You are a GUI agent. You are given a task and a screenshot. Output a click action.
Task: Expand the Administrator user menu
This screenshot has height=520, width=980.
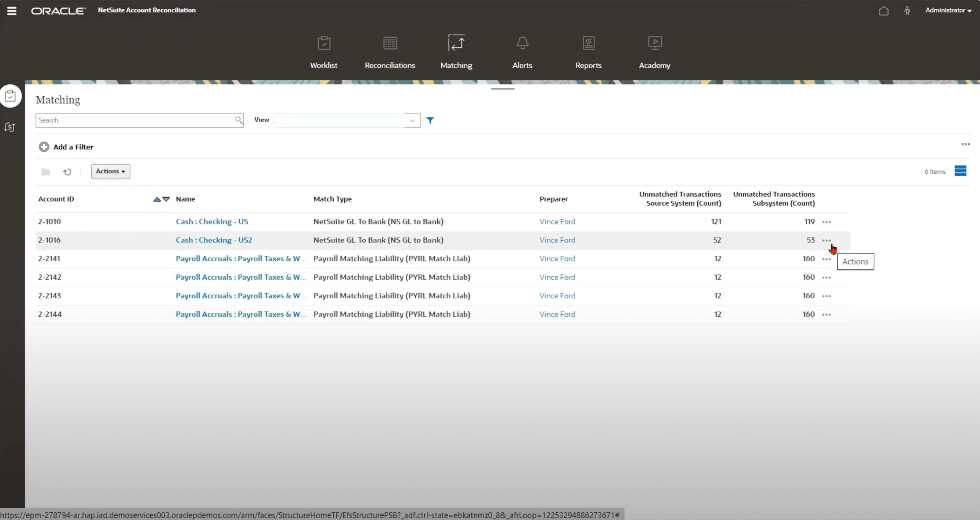(x=948, y=11)
